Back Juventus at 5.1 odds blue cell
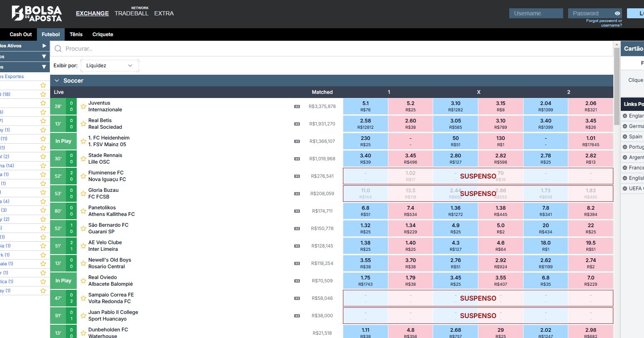Image resolution: width=644 pixels, height=338 pixels. tap(365, 106)
